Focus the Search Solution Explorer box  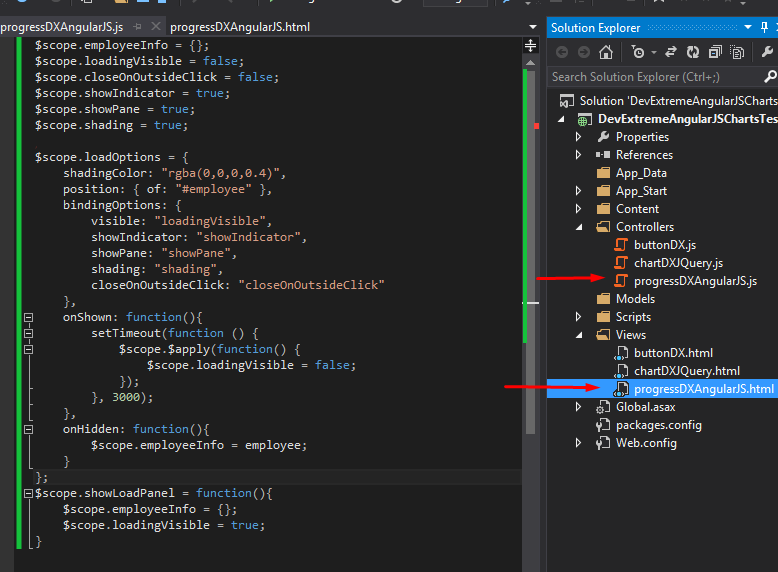(656, 77)
